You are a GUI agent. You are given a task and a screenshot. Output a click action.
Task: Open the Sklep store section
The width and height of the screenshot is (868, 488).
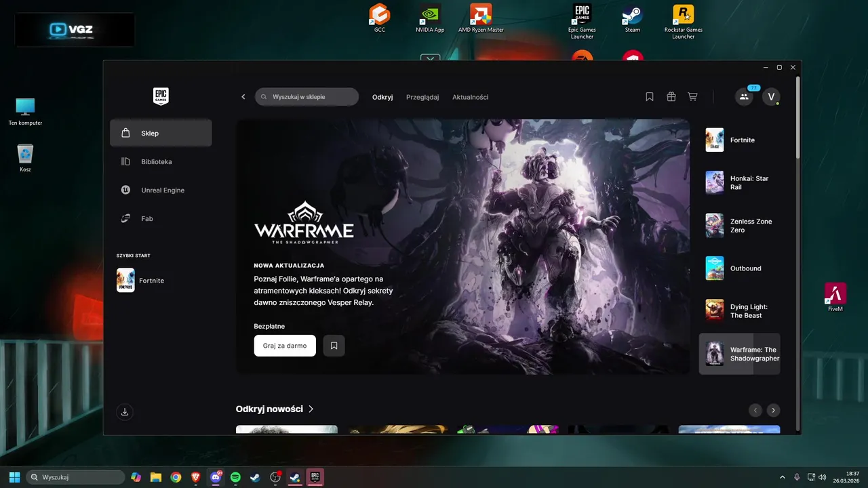click(161, 133)
